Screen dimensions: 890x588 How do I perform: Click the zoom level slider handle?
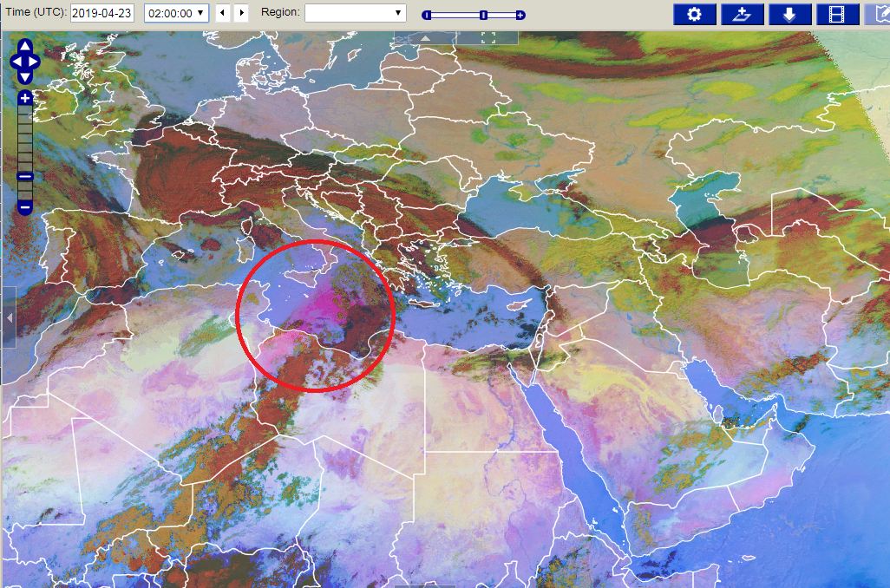(25, 177)
